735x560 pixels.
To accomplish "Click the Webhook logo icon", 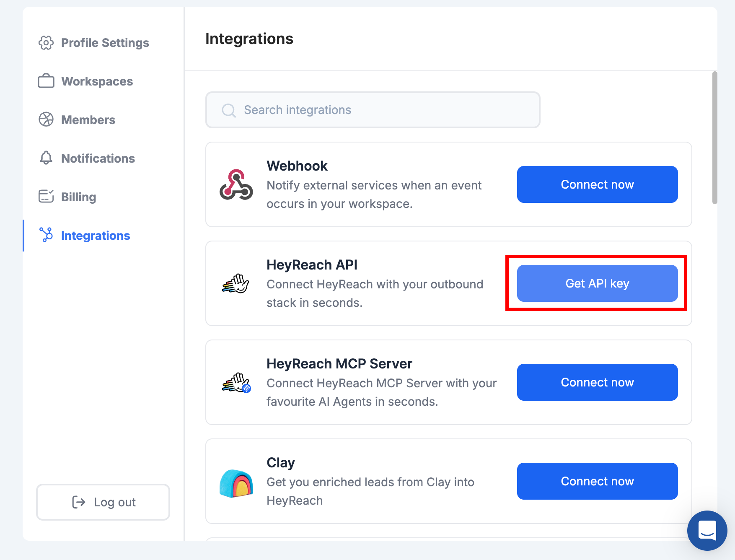I will point(236,184).
